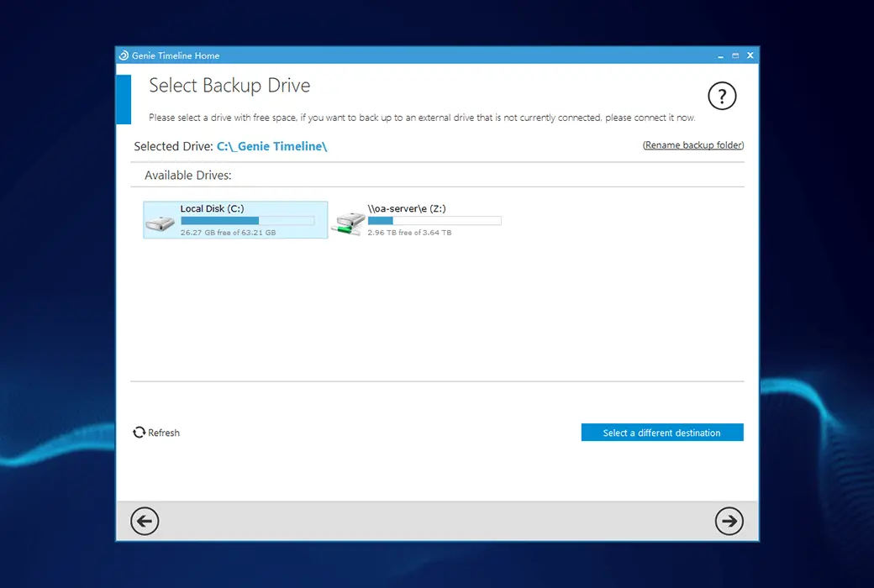Select the Local Disk (C:) drive icon
The height and width of the screenshot is (588, 874).
coord(161,224)
